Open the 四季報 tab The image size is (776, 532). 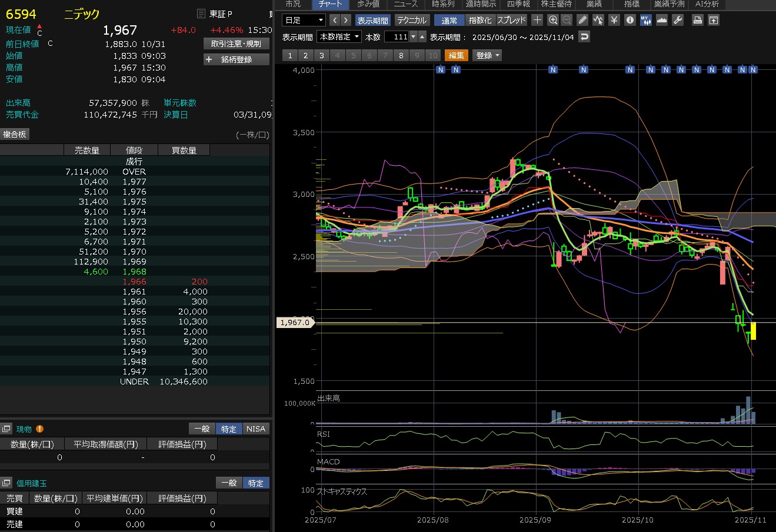518,4
